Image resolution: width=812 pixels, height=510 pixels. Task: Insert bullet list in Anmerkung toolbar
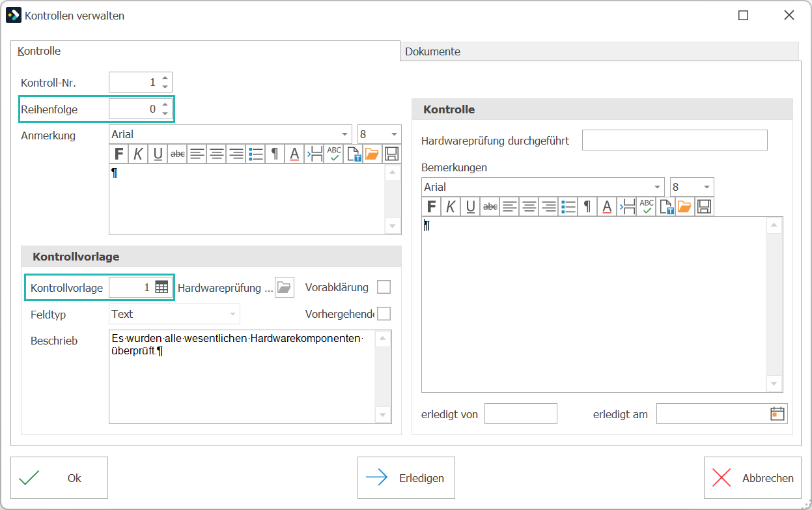(255, 154)
